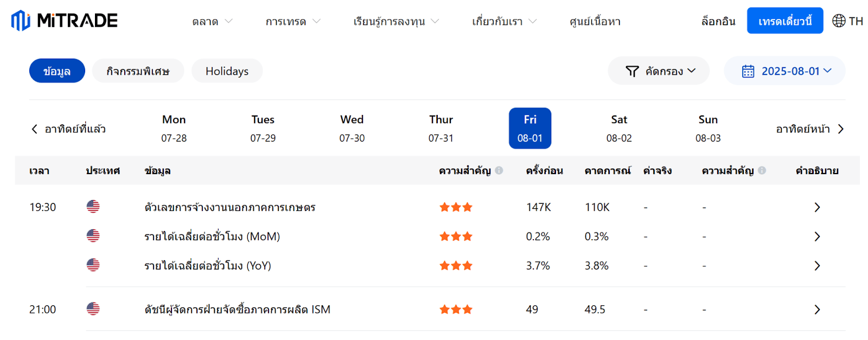Click the calendar icon beside 2025-08-01
Viewport: 868px width, 340px height.
coord(748,71)
